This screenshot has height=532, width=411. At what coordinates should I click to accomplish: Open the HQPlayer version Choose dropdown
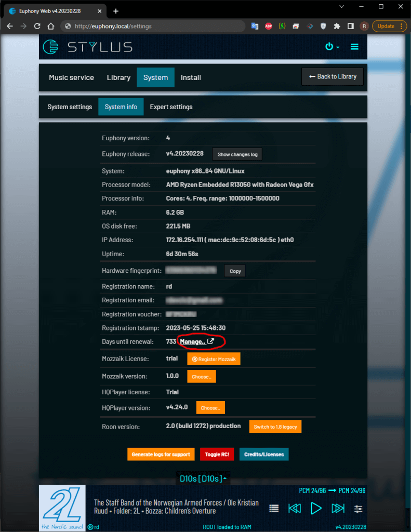pos(210,408)
